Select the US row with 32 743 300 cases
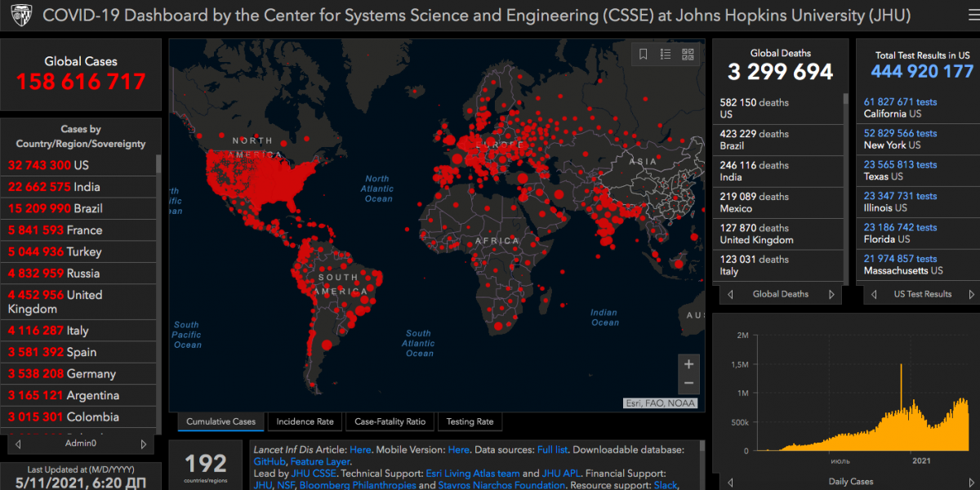 pos(78,165)
